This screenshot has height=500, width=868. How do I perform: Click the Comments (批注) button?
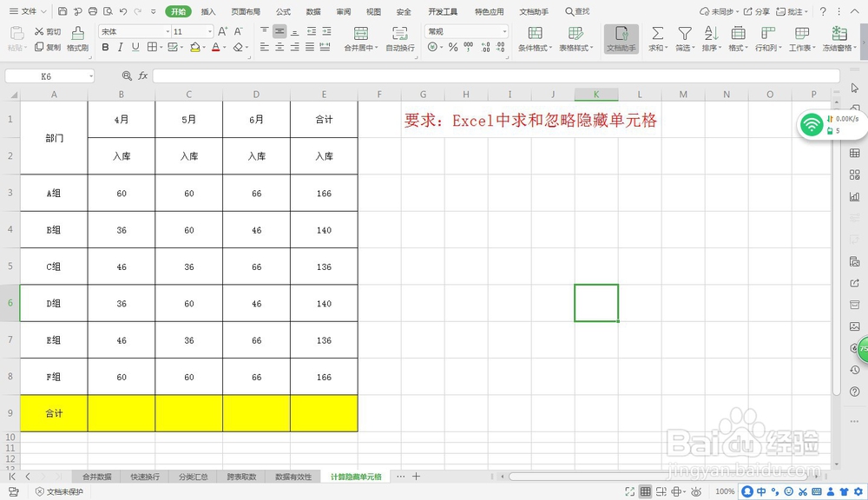coord(792,11)
